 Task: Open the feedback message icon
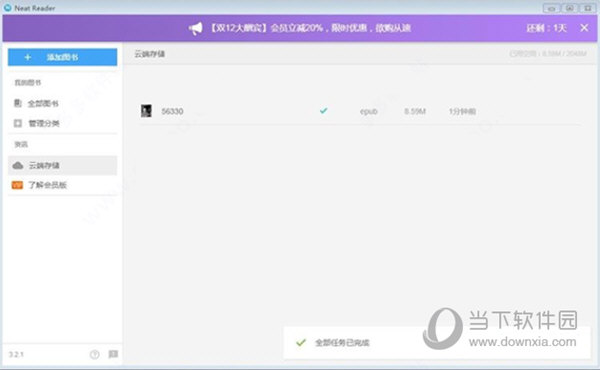tap(113, 354)
